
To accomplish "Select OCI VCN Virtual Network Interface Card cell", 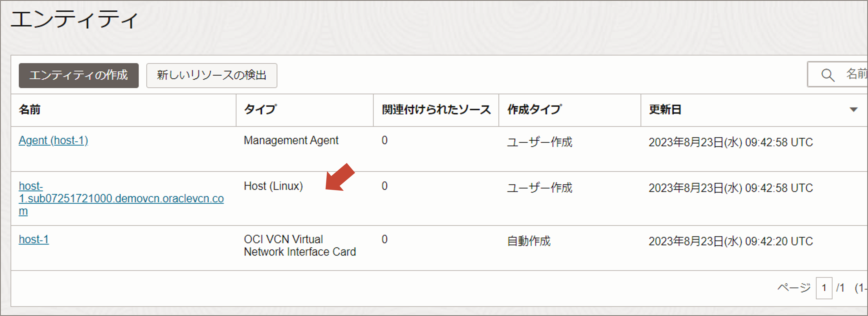I will click(299, 246).
